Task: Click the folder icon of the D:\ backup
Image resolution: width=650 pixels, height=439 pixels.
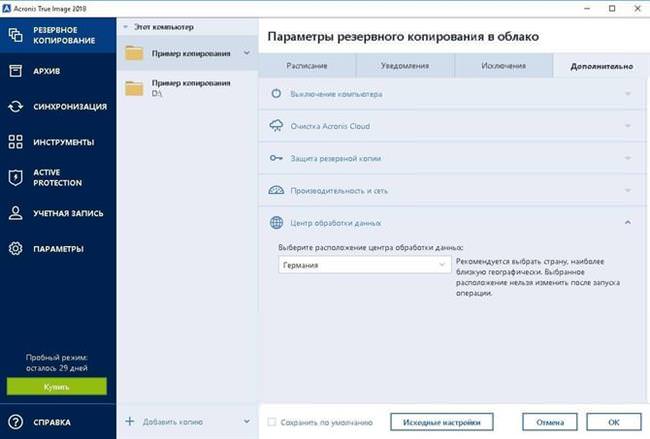Action: pyautogui.click(x=134, y=88)
